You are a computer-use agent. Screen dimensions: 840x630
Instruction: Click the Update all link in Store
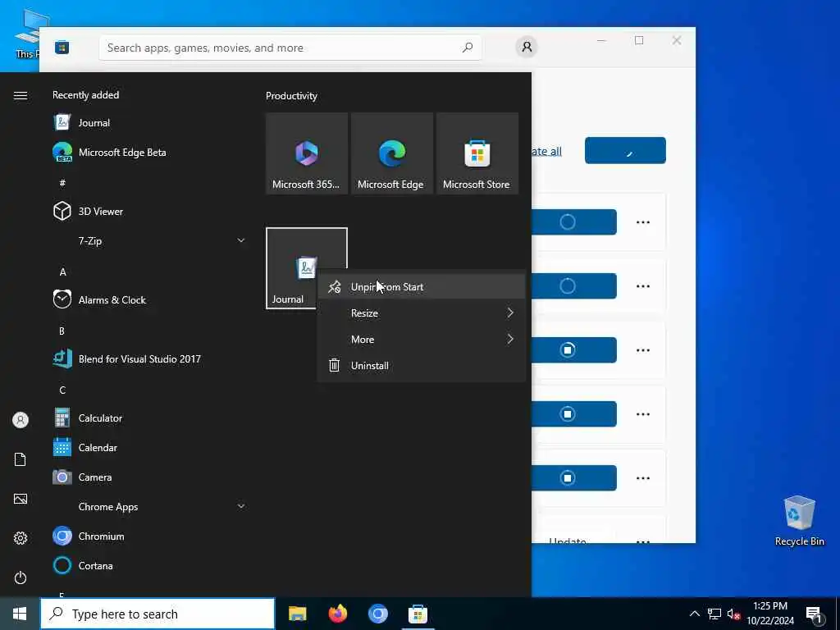coord(546,151)
